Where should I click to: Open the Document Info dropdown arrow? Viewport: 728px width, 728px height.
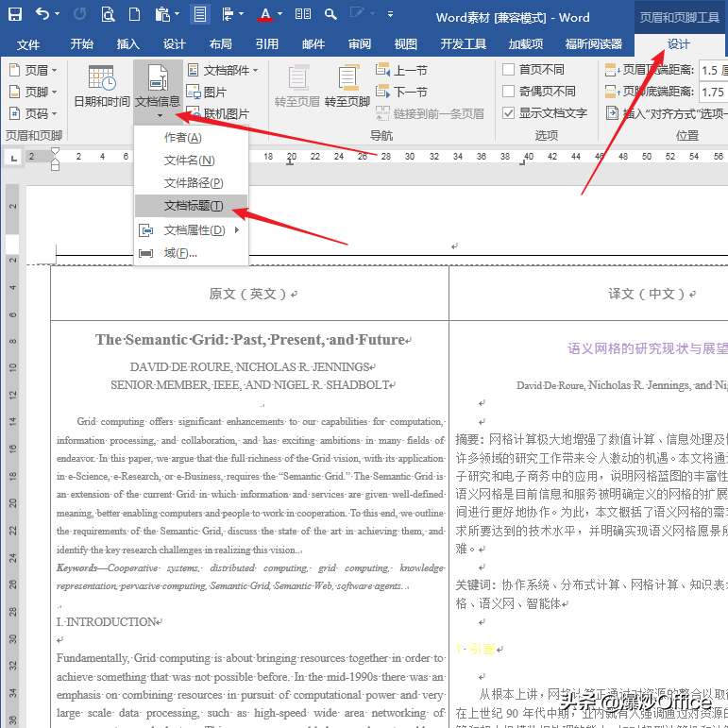[x=160, y=115]
